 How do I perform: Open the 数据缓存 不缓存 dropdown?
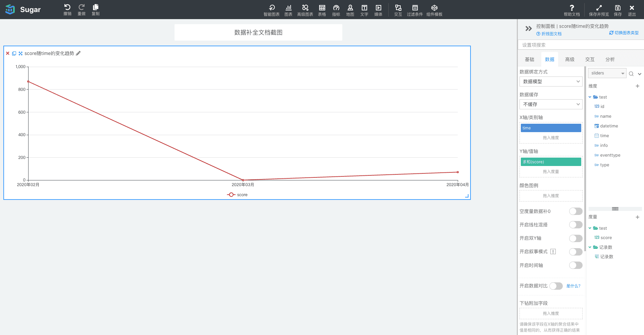tap(551, 104)
